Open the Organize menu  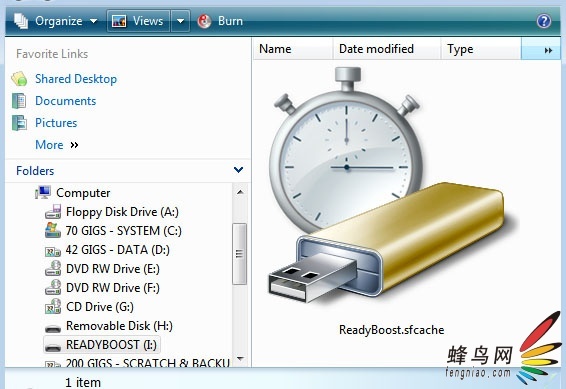[56, 21]
